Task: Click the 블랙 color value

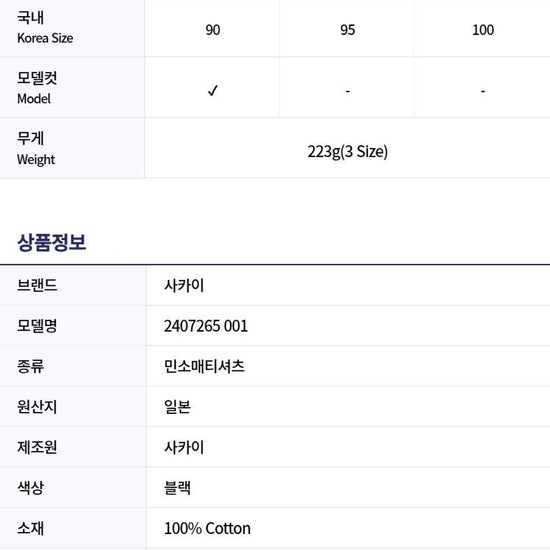Action: point(177,488)
